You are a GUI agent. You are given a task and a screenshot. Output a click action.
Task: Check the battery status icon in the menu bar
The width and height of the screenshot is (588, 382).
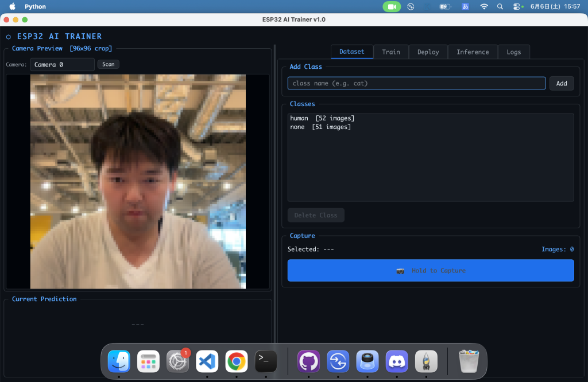pos(445,6)
